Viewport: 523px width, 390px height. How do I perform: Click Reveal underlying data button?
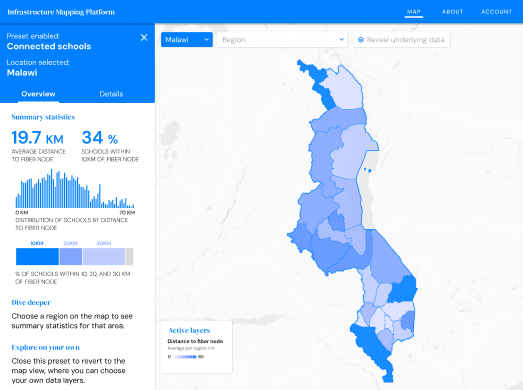coord(402,40)
